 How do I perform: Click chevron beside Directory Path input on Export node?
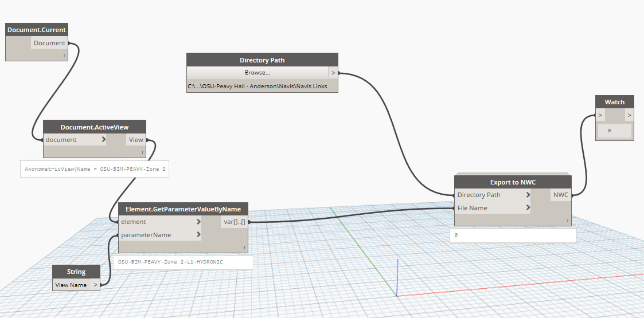tap(528, 194)
